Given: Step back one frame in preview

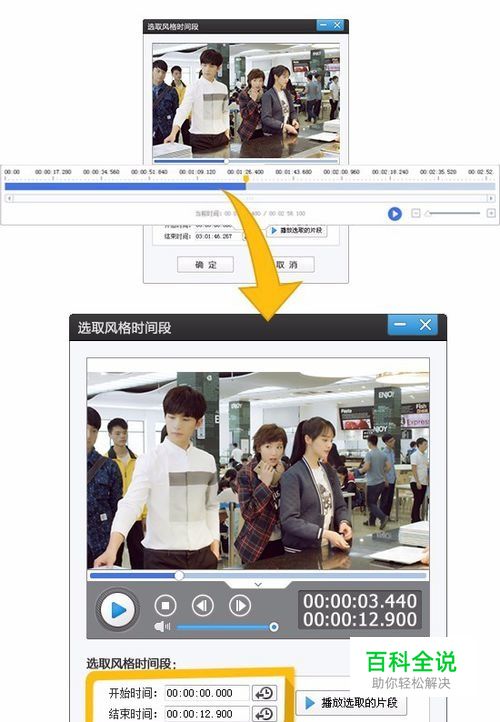Looking at the screenshot, I should 203,605.
